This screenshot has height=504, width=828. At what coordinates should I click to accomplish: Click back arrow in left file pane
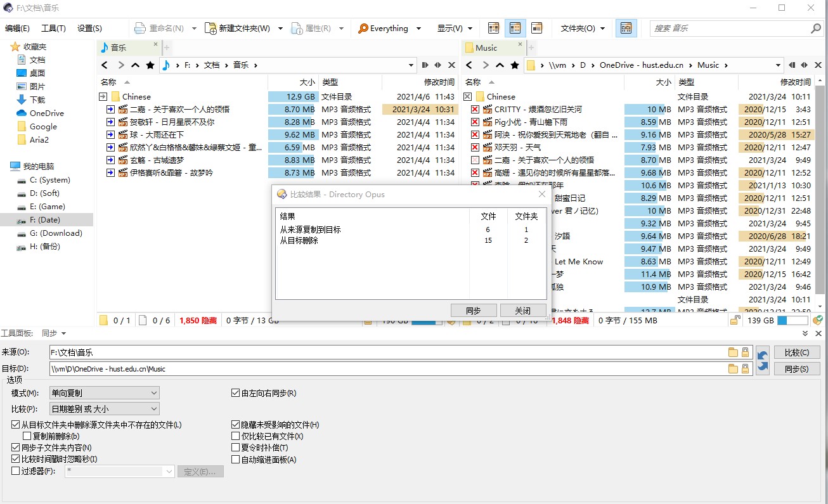(105, 65)
